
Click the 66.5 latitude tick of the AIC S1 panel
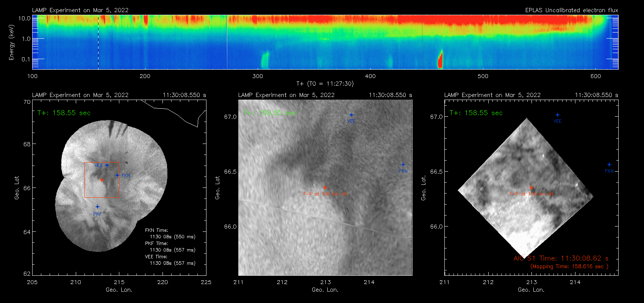[x=436, y=172]
